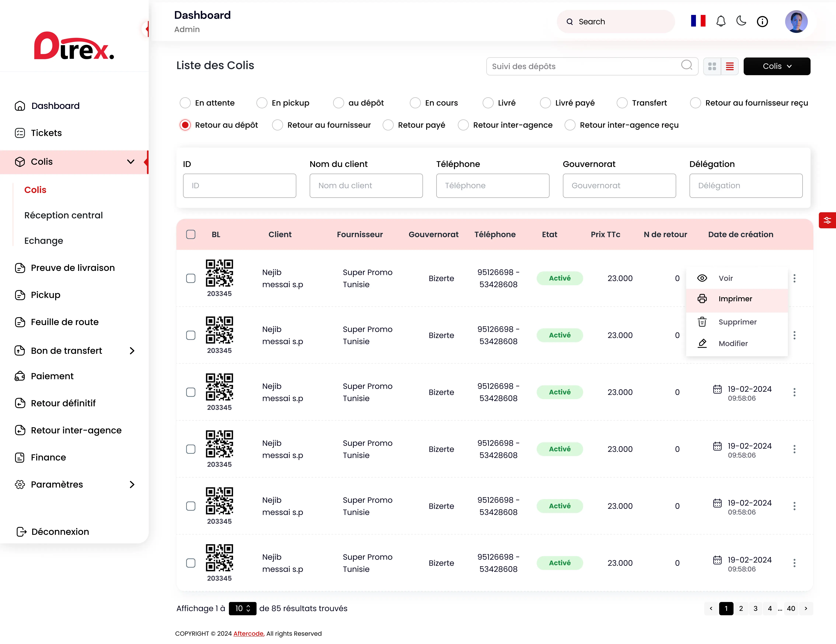Check the select-all checkbox in table header

pos(191,235)
